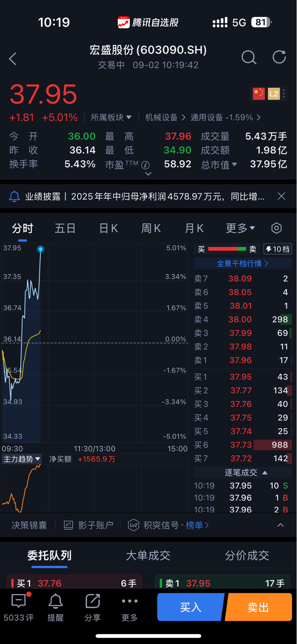Open 5033评 comments icon

(x=19, y=606)
